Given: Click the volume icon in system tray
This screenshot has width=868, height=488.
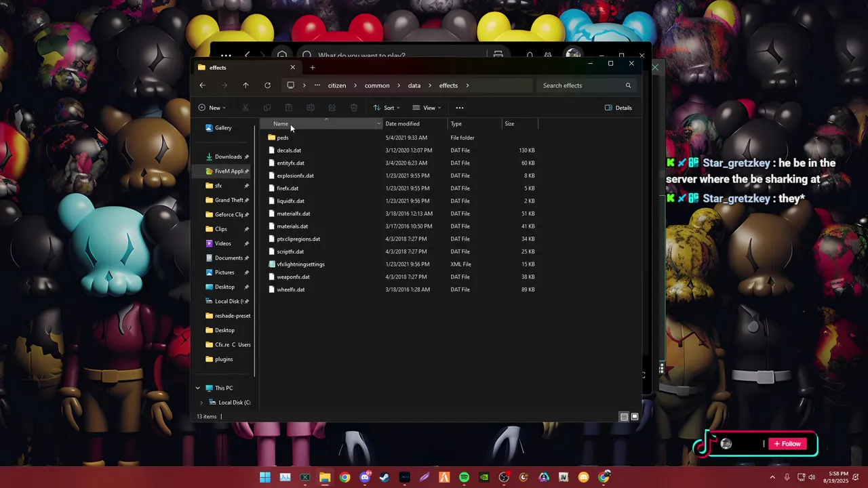Looking at the screenshot, I should tap(812, 477).
